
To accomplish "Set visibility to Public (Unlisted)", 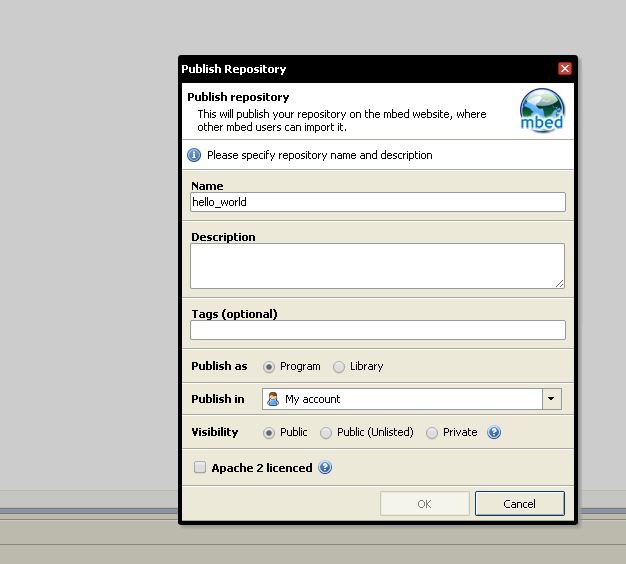I will click(x=326, y=433).
